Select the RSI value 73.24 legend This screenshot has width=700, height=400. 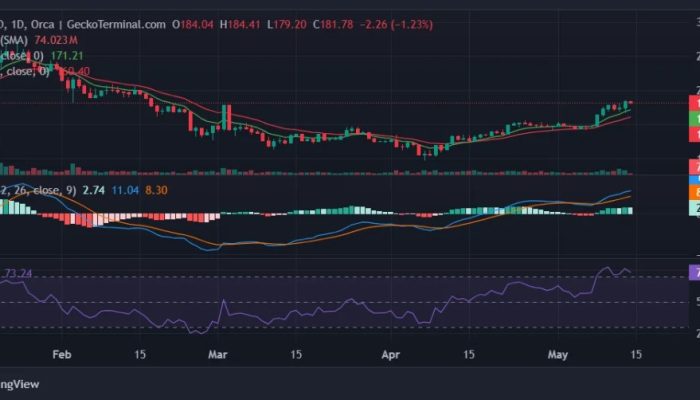click(18, 272)
